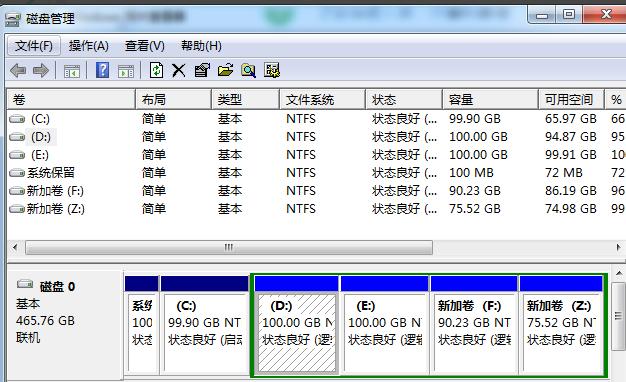Click the drive icon beside 系统保留 volume
The height and width of the screenshot is (382, 626).
17,173
